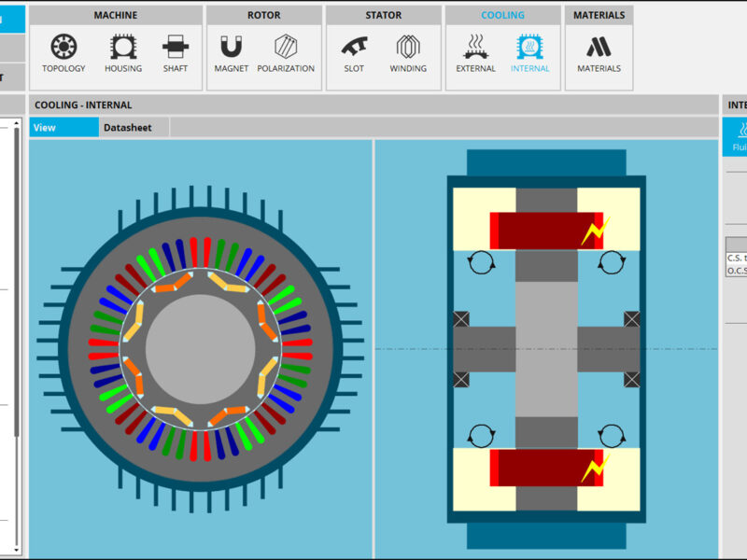Open the Polarization settings

[x=286, y=53]
